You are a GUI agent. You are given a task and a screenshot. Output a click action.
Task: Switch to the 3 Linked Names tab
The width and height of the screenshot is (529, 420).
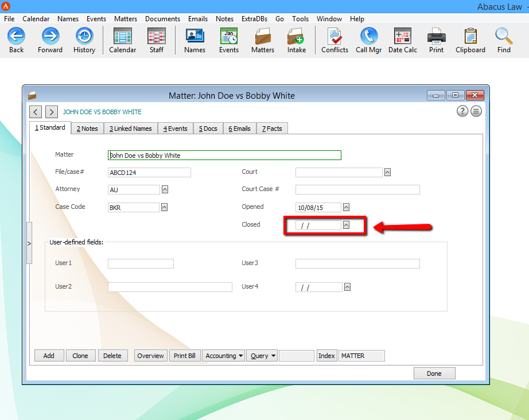[131, 129]
